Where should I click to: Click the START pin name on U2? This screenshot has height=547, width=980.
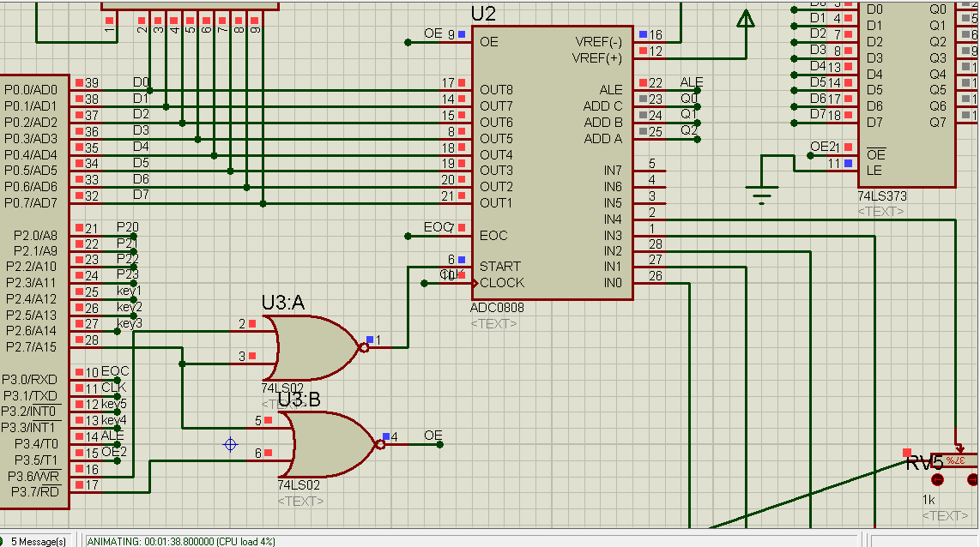500,267
